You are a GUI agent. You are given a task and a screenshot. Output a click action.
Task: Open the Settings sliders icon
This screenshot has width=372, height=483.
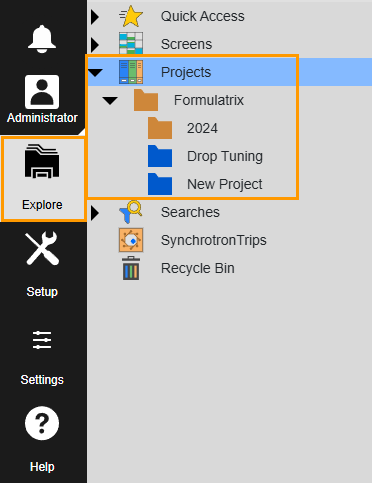tap(42, 340)
